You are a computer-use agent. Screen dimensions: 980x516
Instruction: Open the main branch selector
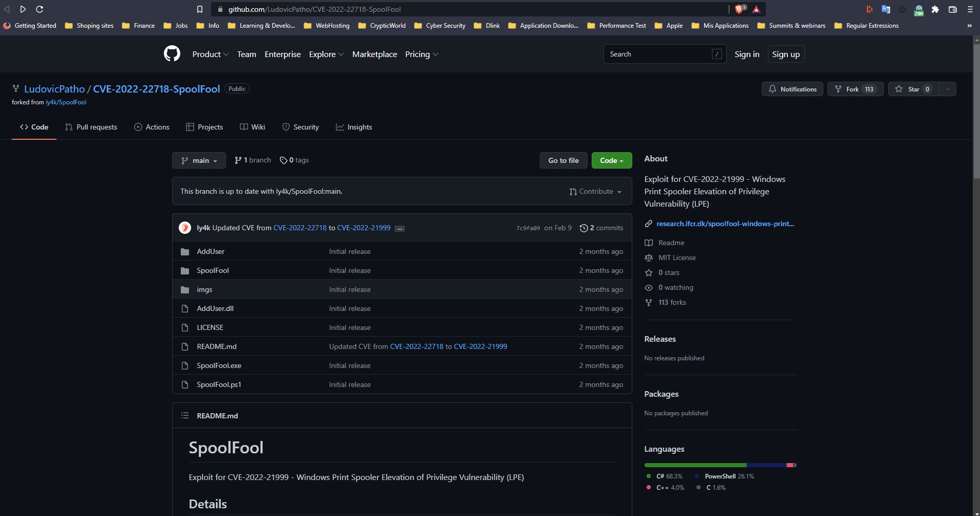(x=199, y=160)
